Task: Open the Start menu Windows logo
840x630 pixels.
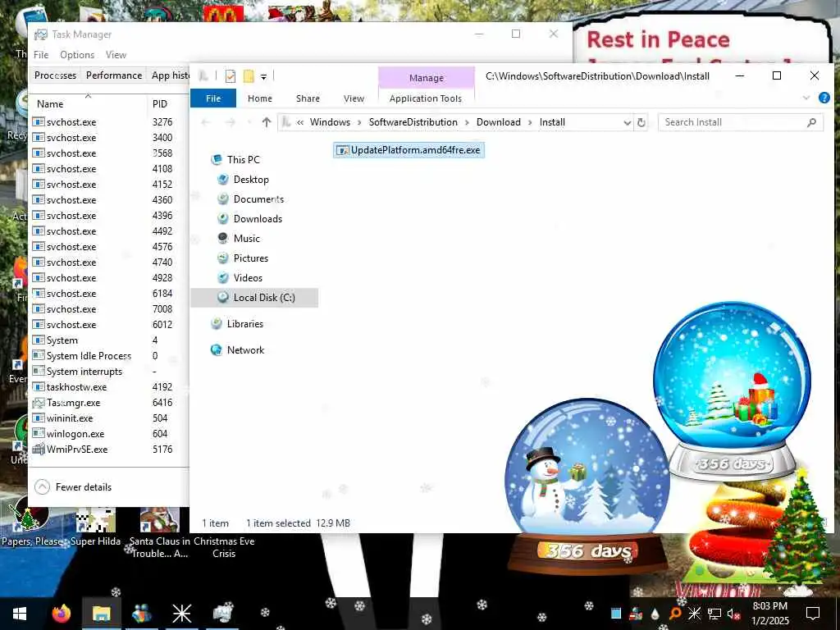Action: 20,614
